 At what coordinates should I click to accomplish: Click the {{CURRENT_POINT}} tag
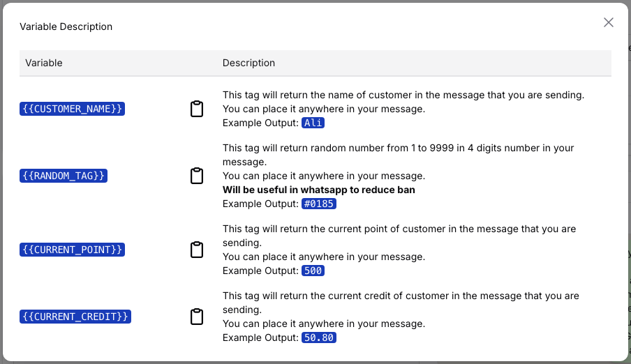click(x=72, y=250)
